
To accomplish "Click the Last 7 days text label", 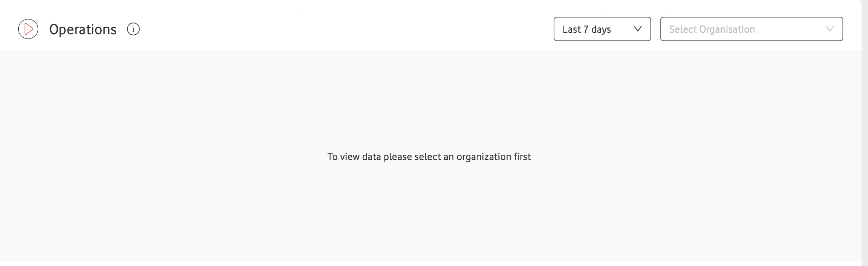I will [586, 29].
